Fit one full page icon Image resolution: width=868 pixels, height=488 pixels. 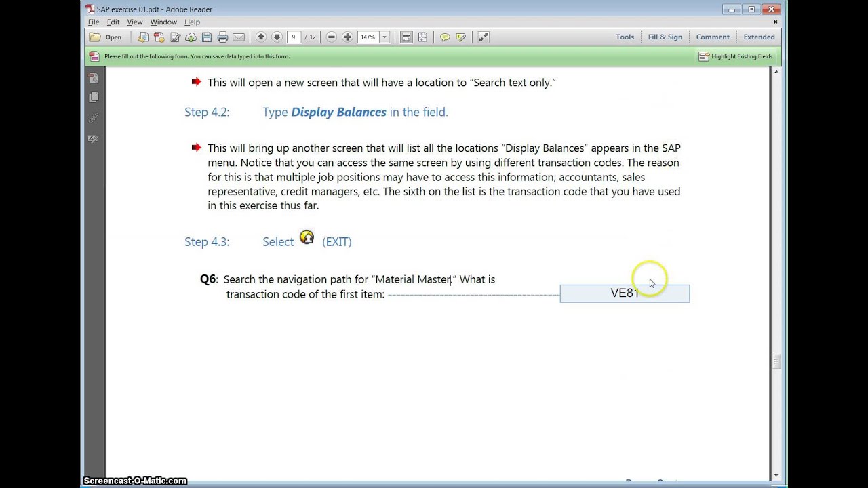click(x=422, y=37)
